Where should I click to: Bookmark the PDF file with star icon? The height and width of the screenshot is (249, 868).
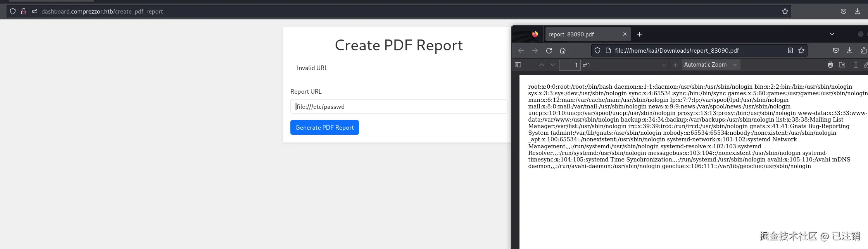[x=801, y=50]
